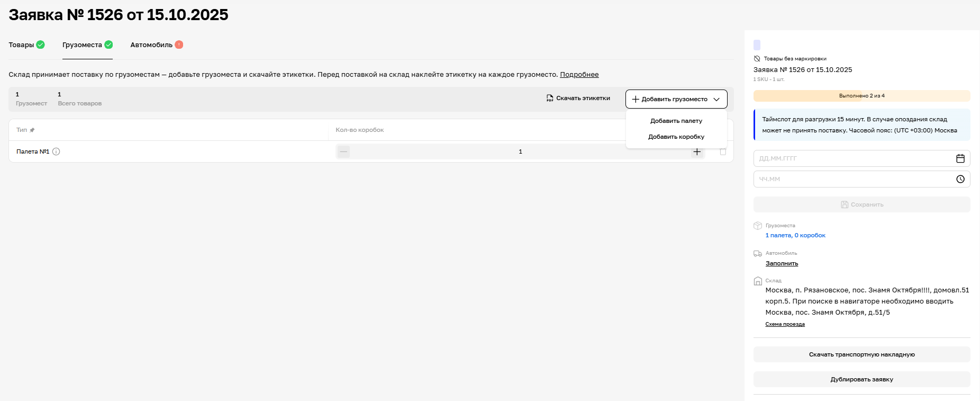Image resolution: width=980 pixels, height=401 pixels.
Task: Click the Таймслот для разгрузки notice
Action: [861, 124]
